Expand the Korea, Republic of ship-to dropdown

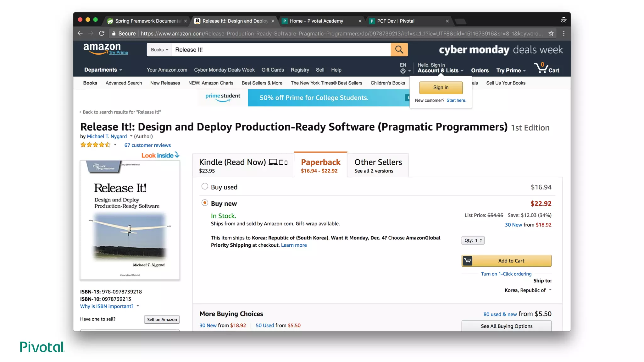[528, 290]
